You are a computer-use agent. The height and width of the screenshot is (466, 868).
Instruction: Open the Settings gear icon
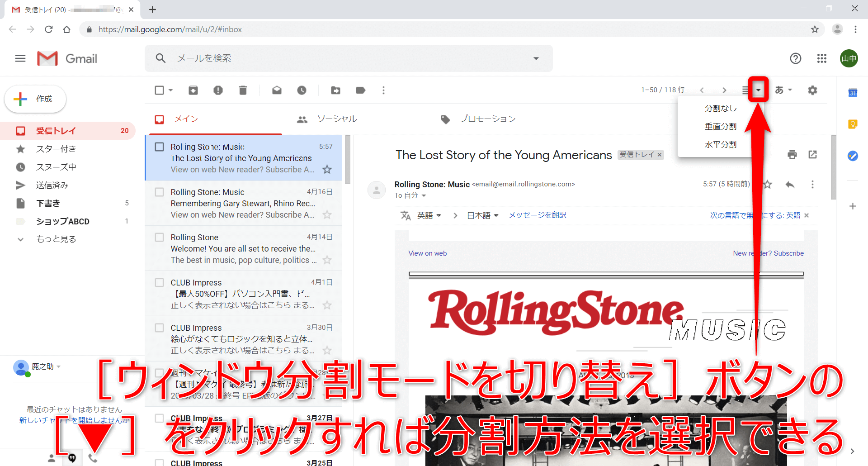(812, 90)
